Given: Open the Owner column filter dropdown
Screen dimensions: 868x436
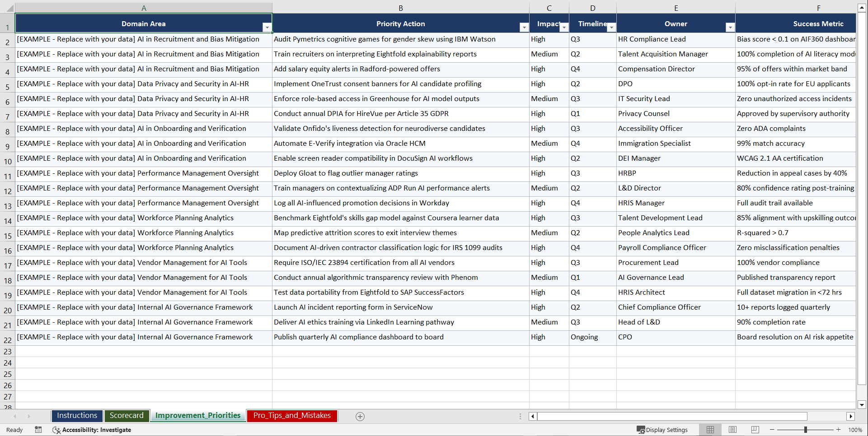Looking at the screenshot, I should tap(730, 27).
